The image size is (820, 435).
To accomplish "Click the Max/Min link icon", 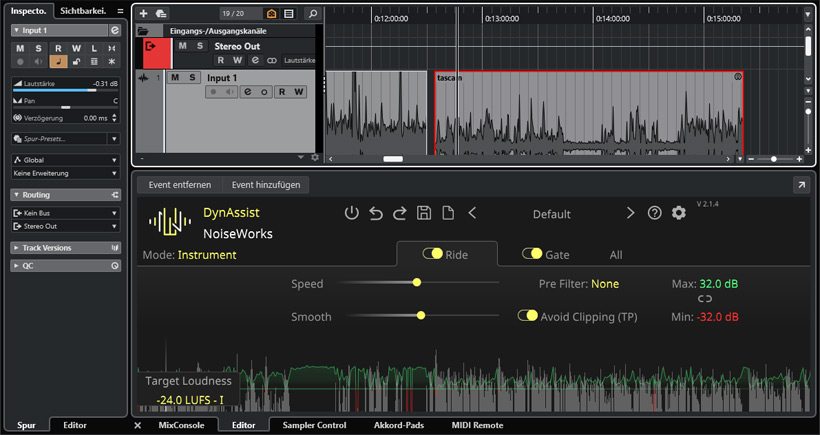I will [705, 299].
